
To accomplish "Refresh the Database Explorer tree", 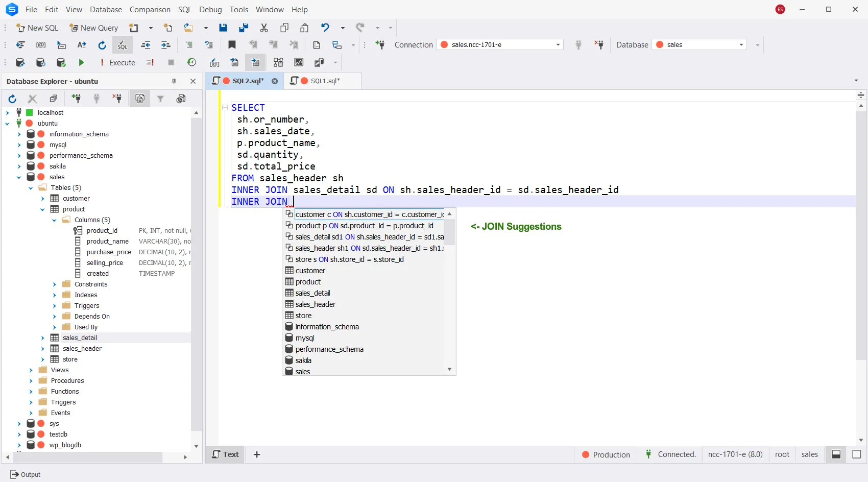I will pyautogui.click(x=12, y=99).
